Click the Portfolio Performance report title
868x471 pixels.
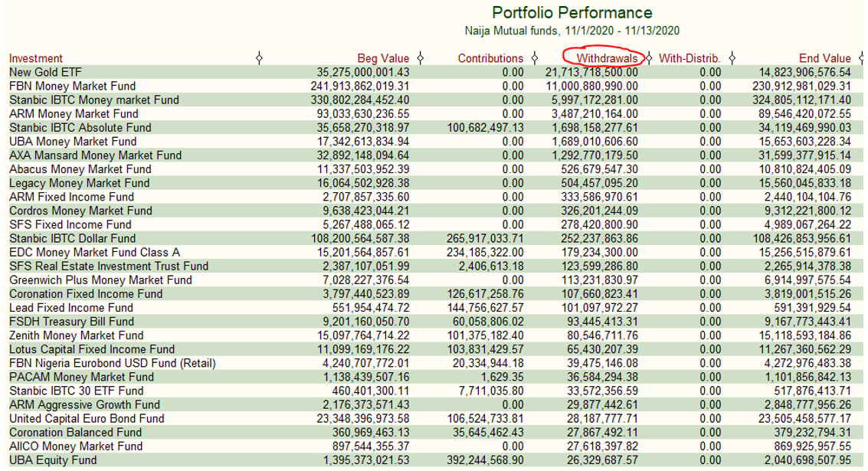pyautogui.click(x=572, y=13)
